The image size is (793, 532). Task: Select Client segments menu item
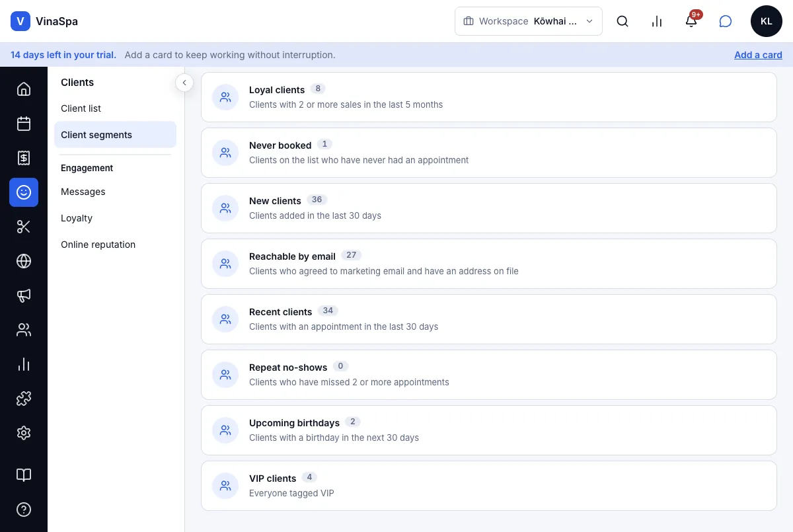pos(115,135)
